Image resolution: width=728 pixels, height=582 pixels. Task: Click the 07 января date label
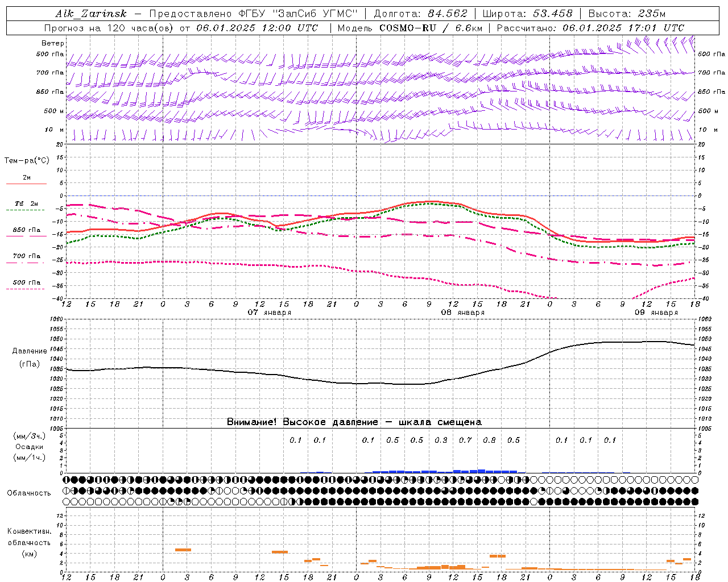tap(270, 313)
